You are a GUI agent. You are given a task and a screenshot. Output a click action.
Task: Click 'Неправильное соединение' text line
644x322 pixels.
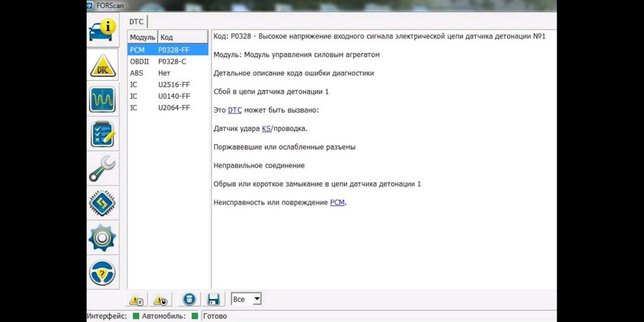point(259,166)
